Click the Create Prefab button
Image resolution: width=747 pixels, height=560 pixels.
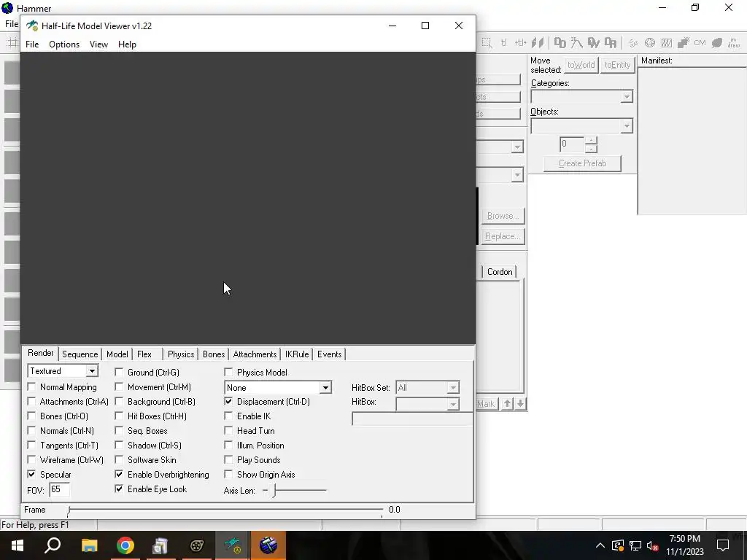click(x=582, y=163)
